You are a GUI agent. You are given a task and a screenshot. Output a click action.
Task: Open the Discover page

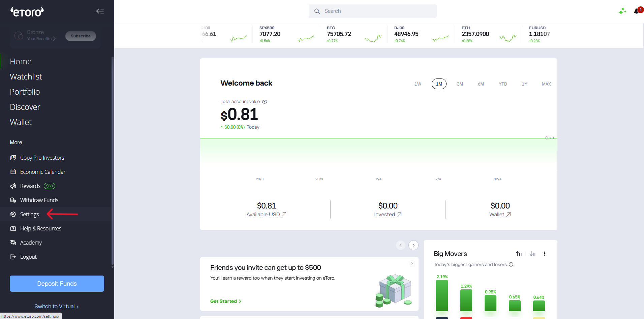[25, 107]
